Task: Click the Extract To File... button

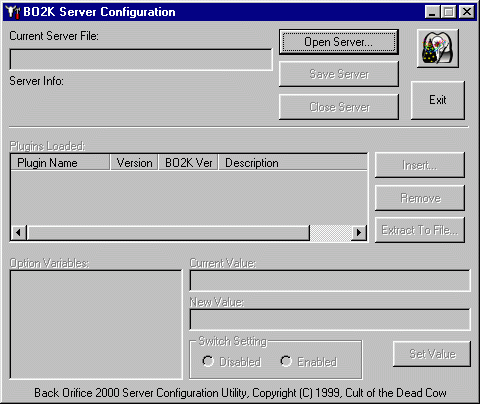Action: click(420, 230)
